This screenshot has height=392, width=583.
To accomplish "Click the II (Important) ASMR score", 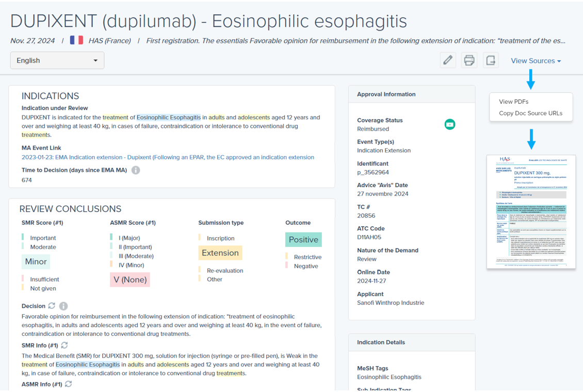I will coord(135,247).
